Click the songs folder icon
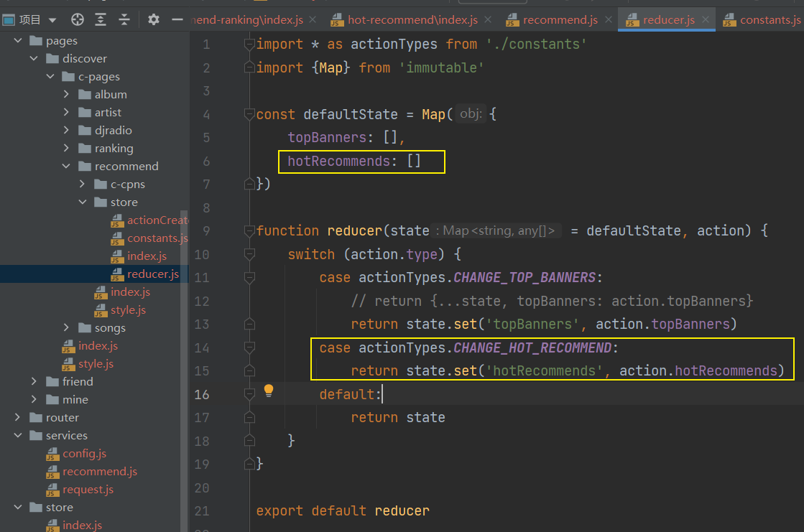Viewport: 804px width, 532px height. 85,327
